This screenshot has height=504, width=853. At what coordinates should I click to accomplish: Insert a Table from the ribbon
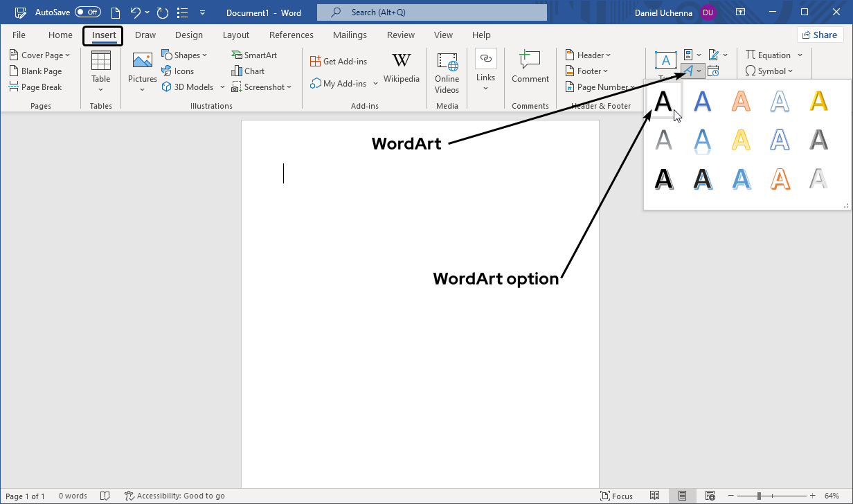[101, 71]
